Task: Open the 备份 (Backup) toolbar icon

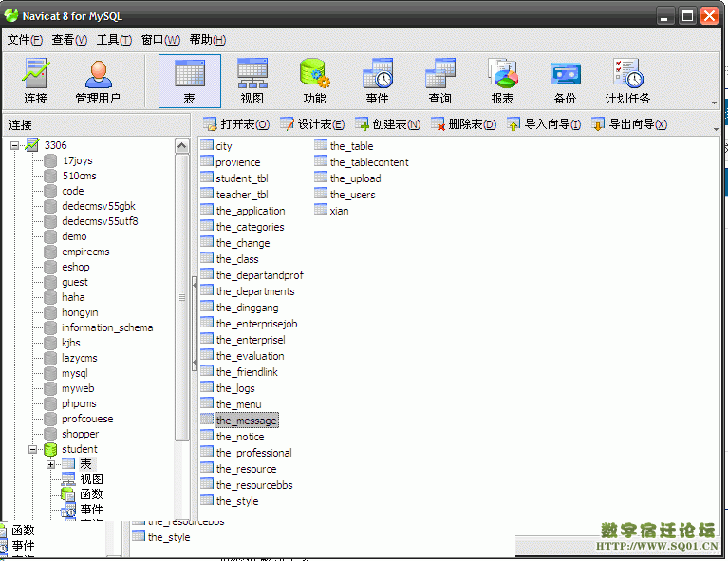Action: click(565, 81)
